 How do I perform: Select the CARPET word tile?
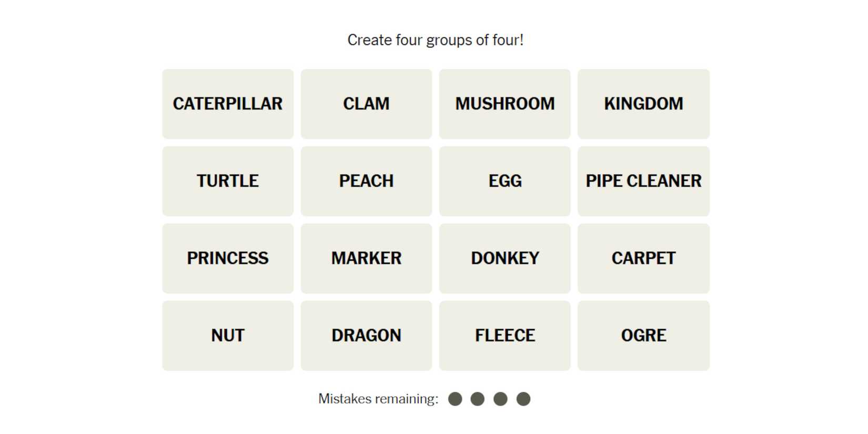tap(643, 258)
